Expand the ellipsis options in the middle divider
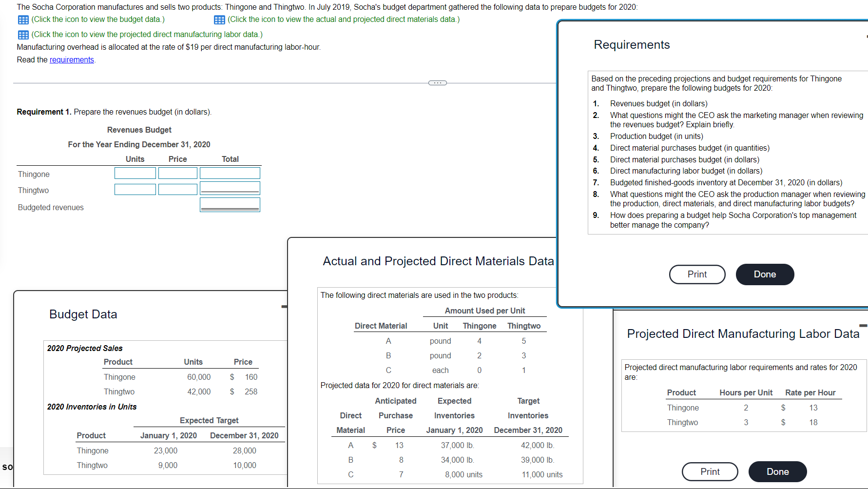 click(x=437, y=82)
